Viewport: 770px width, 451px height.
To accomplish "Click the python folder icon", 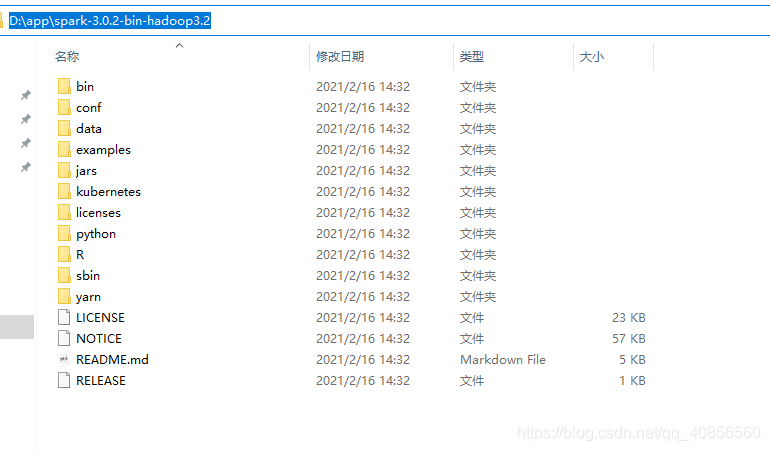I will (64, 233).
